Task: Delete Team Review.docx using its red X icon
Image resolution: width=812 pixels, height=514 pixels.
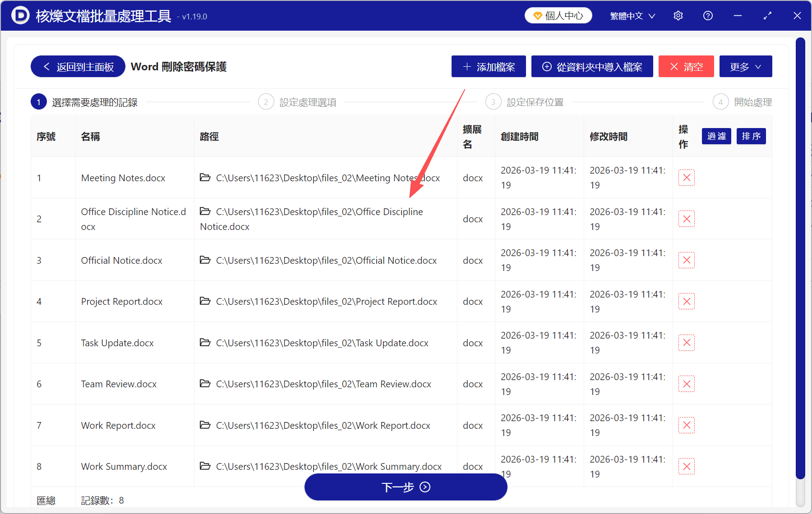Action: coord(686,384)
